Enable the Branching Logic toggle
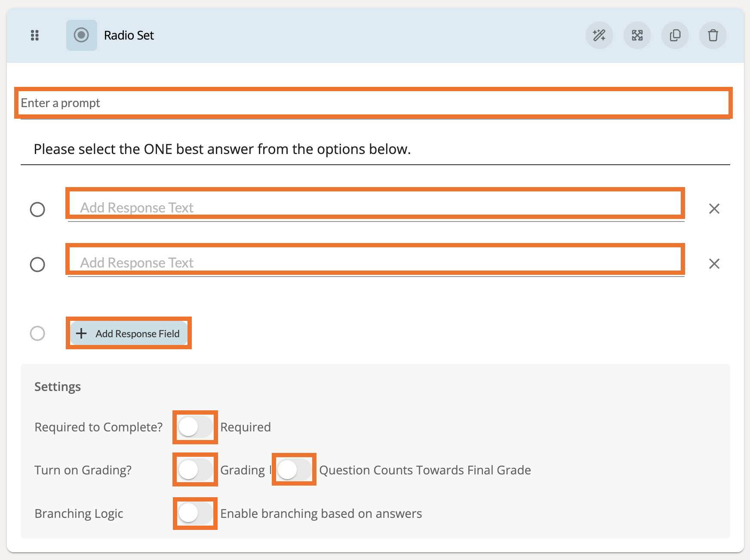The width and height of the screenshot is (750, 560). [x=195, y=513]
